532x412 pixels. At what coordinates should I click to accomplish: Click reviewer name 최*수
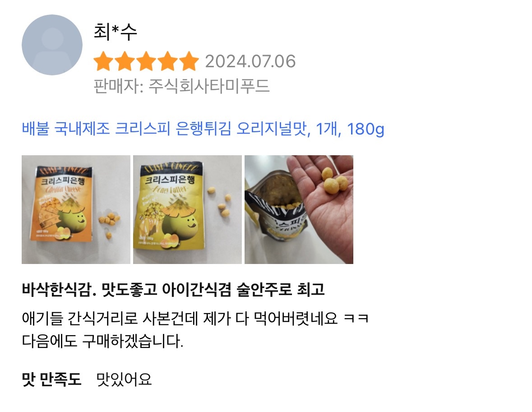click(116, 32)
